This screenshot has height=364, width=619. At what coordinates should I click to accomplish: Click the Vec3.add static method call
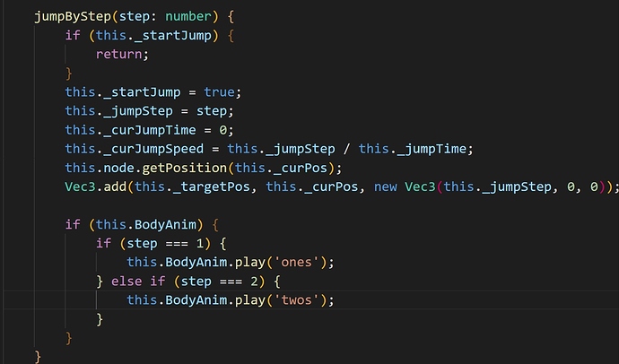click(x=95, y=186)
